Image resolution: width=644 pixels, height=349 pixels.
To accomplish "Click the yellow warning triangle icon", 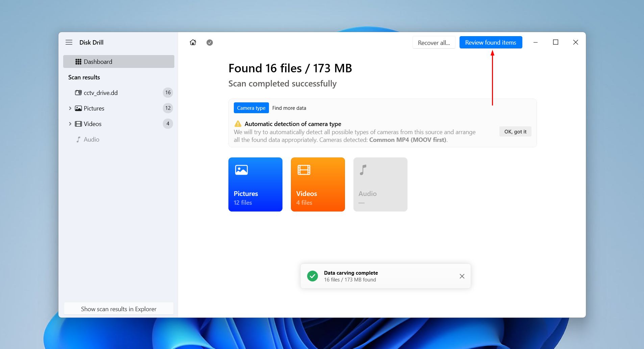I will [x=238, y=124].
